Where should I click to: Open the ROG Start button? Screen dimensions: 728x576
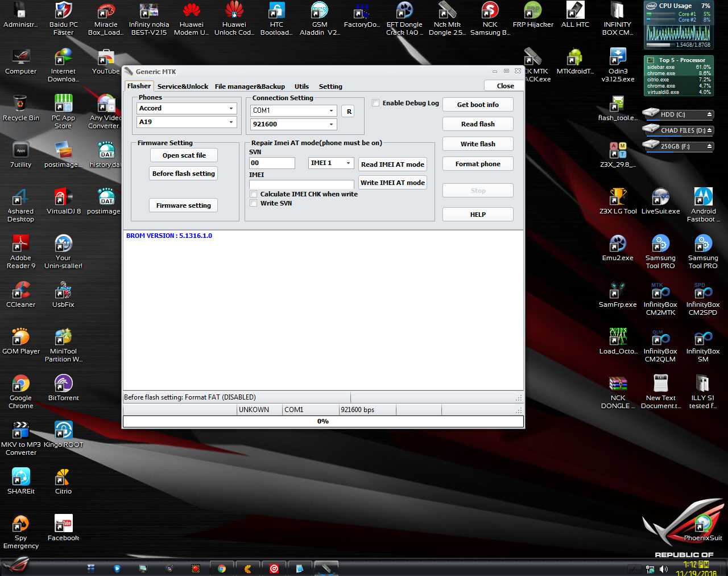[15, 566]
